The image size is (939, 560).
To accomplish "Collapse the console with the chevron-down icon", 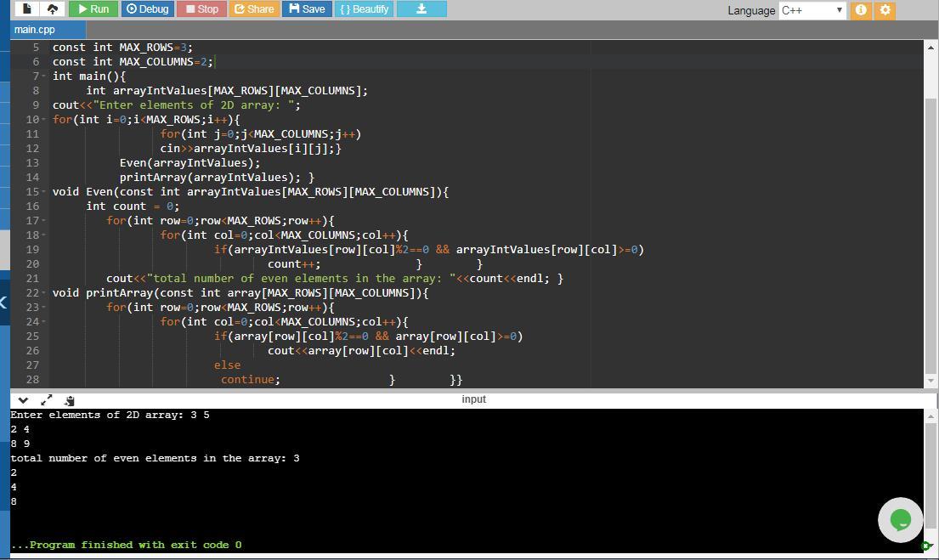I will point(23,400).
